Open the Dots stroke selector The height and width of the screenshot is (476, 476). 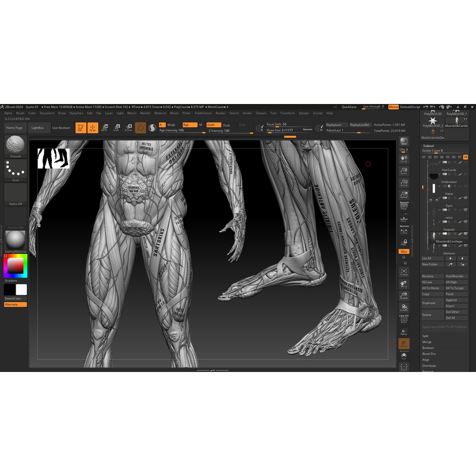coord(15,171)
